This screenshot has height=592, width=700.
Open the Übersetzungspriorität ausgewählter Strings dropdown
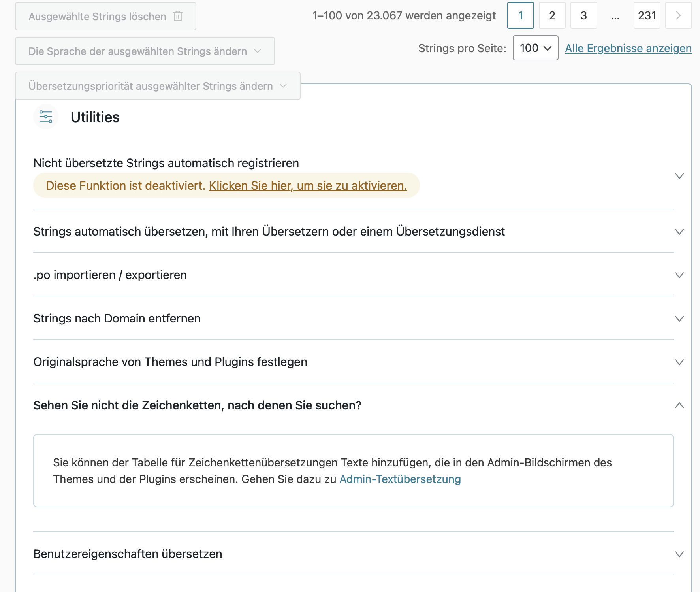coord(158,86)
